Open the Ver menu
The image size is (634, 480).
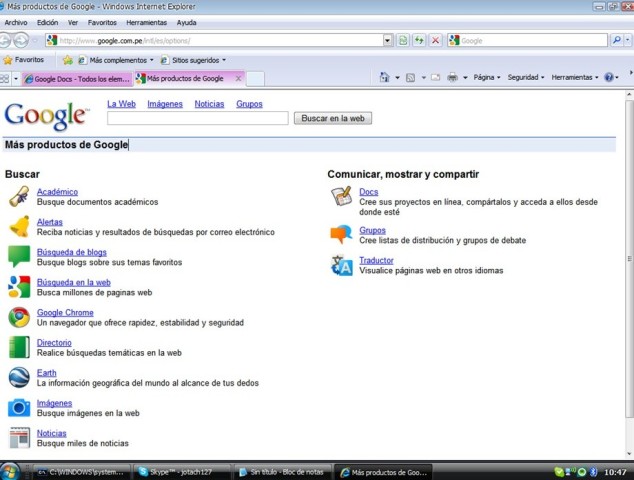73,23
